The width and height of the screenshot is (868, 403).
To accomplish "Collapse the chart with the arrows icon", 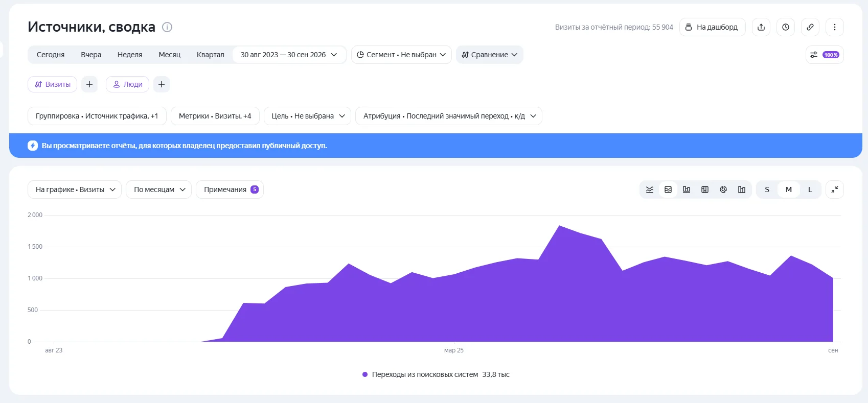I will [835, 189].
